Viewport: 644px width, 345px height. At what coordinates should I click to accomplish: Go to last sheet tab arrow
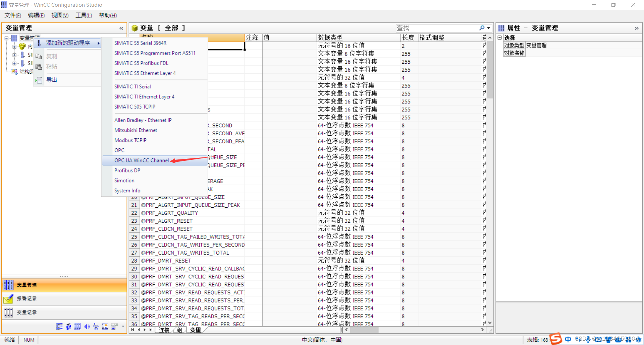pyautogui.click(x=151, y=330)
